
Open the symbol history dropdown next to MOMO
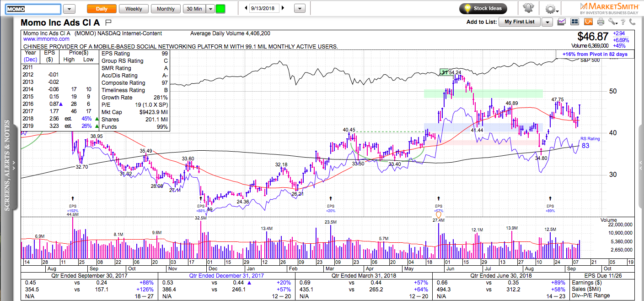pyautogui.click(x=70, y=9)
